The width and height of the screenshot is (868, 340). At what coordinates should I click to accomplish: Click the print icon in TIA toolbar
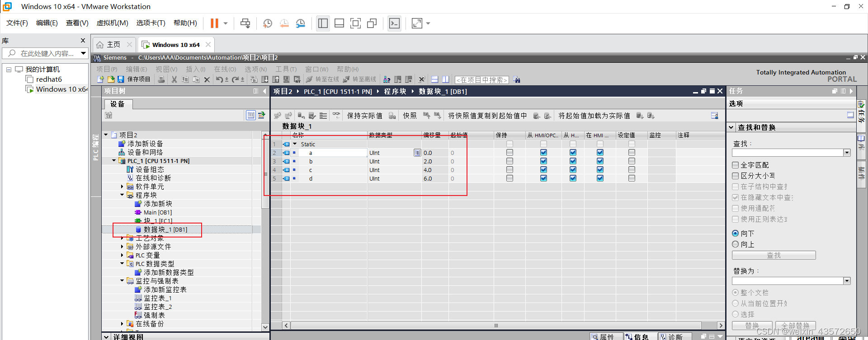pos(161,79)
